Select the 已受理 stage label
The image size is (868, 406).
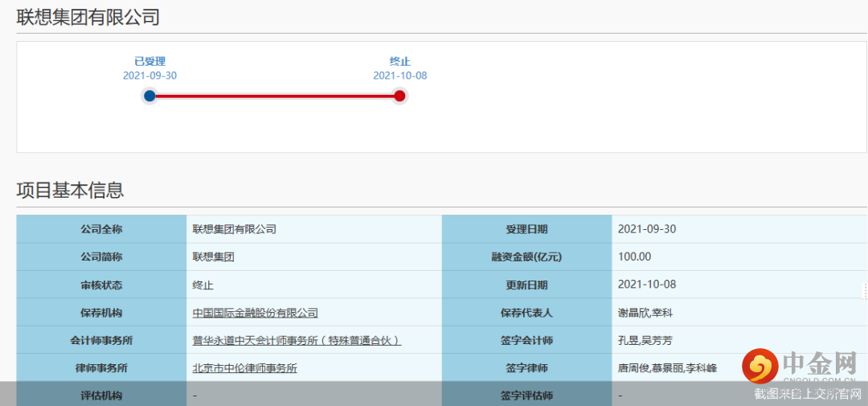pos(150,61)
